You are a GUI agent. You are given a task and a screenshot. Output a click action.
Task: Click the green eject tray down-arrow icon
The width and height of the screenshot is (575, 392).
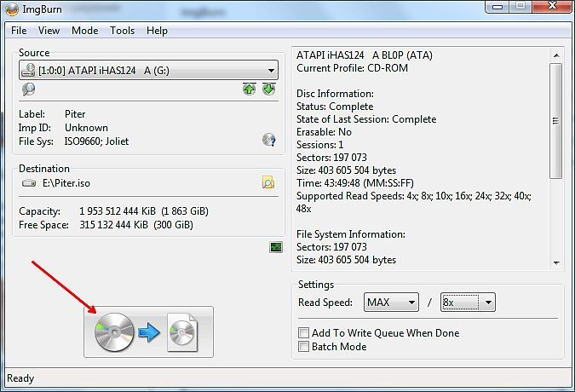pyautogui.click(x=269, y=89)
